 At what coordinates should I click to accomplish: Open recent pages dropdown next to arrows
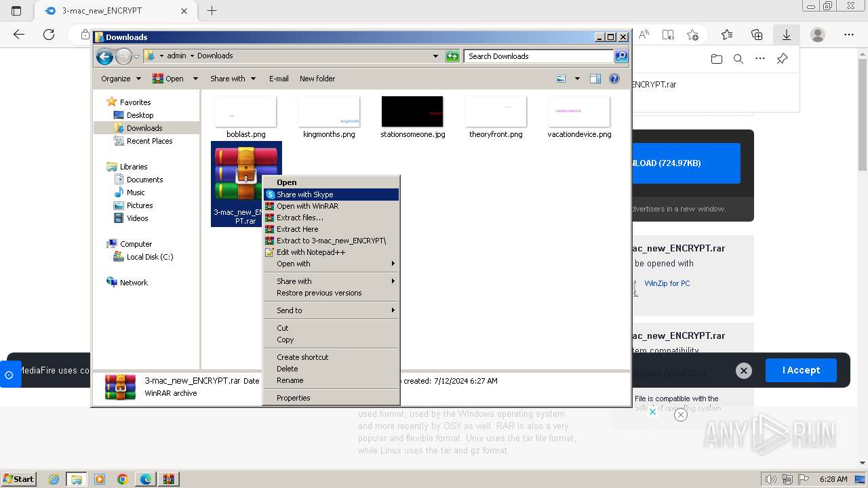137,57
